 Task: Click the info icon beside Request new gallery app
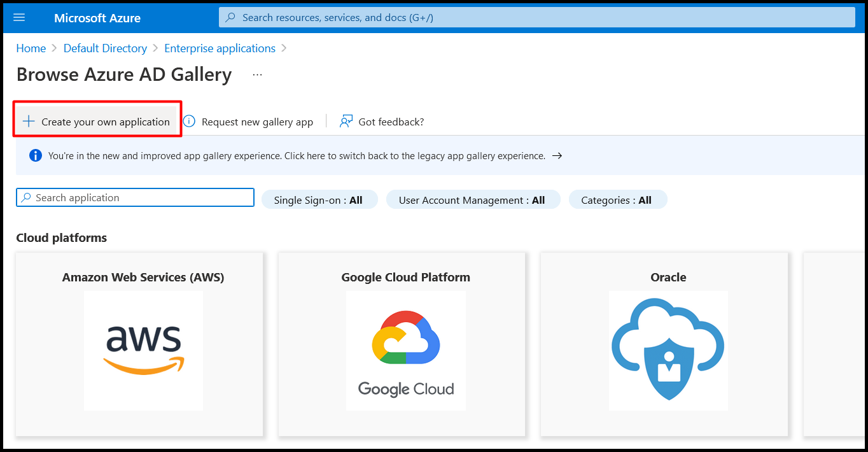pyautogui.click(x=189, y=121)
